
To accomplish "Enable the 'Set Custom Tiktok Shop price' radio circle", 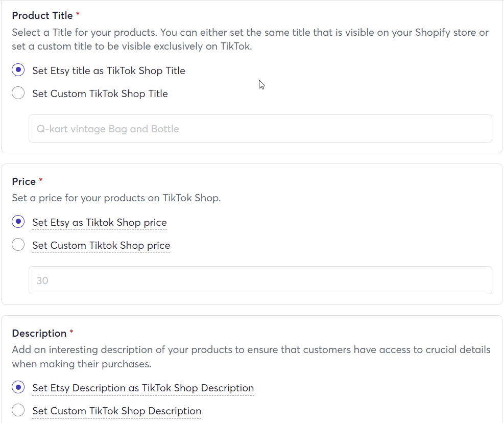I will click(x=18, y=245).
